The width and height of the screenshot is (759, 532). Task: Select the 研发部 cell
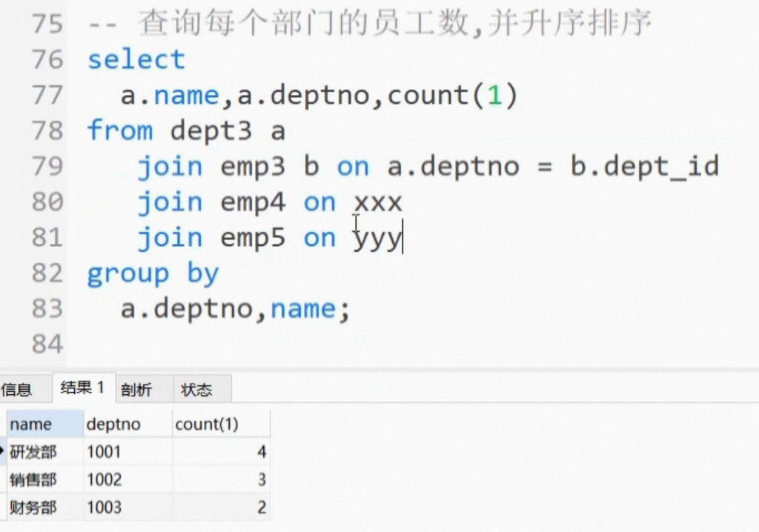point(45,452)
